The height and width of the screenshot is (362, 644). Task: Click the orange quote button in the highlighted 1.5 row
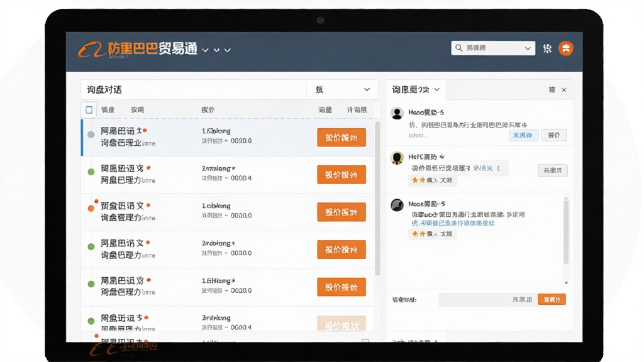click(x=341, y=138)
